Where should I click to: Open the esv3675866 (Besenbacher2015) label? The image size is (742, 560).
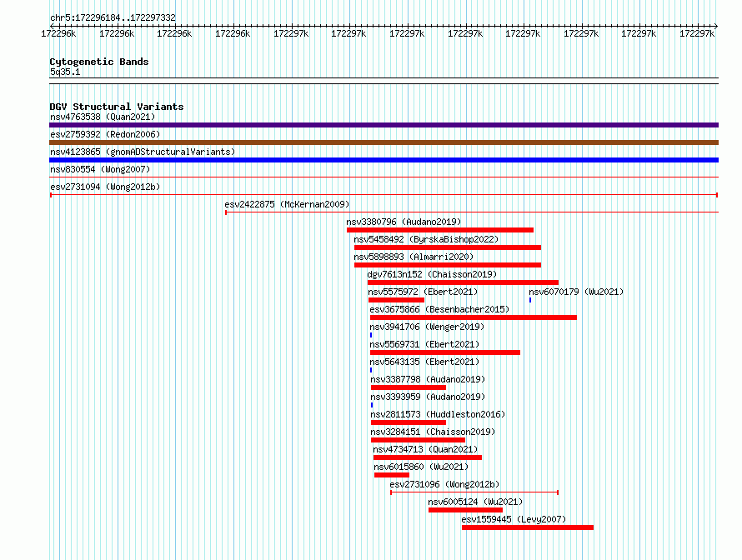pyautogui.click(x=439, y=309)
